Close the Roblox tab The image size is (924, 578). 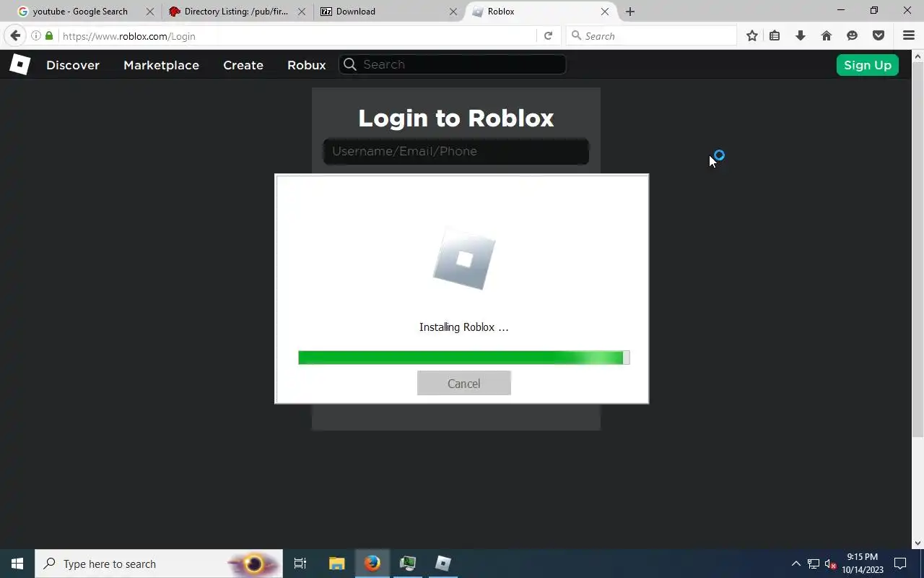pyautogui.click(x=605, y=12)
